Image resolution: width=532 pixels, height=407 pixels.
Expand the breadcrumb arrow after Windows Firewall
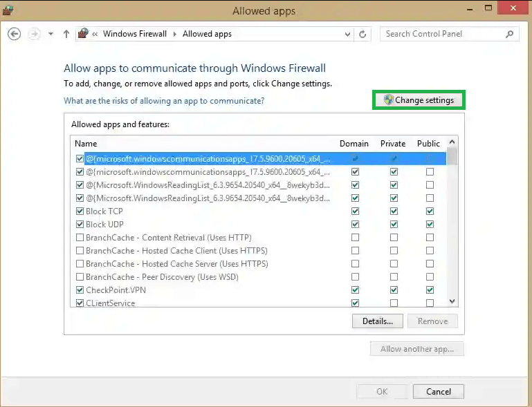175,34
